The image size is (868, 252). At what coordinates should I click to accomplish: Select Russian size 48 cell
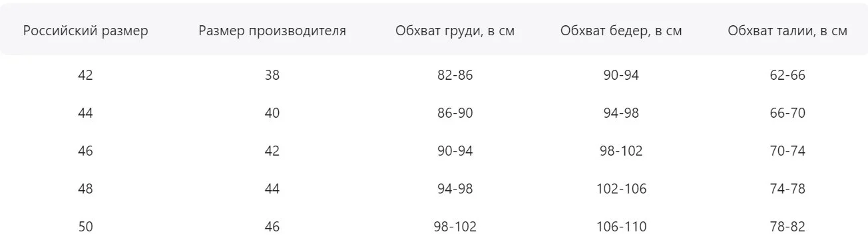pyautogui.click(x=85, y=189)
